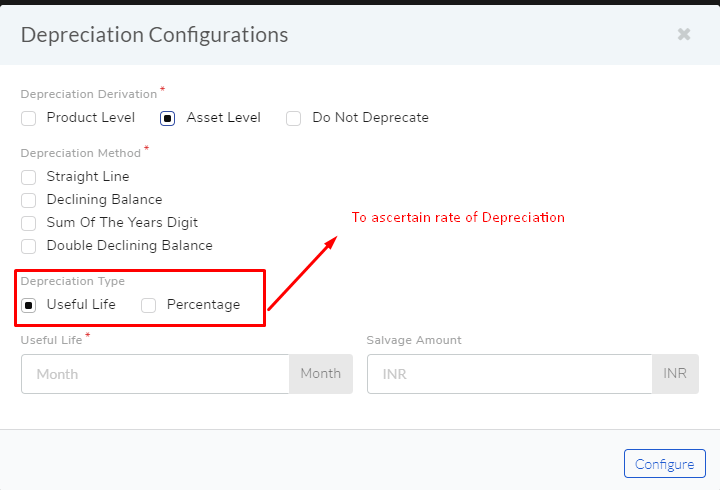Viewport: 720px width, 490px height.
Task: Close the Depreciation Configurations dialog
Action: click(x=684, y=34)
